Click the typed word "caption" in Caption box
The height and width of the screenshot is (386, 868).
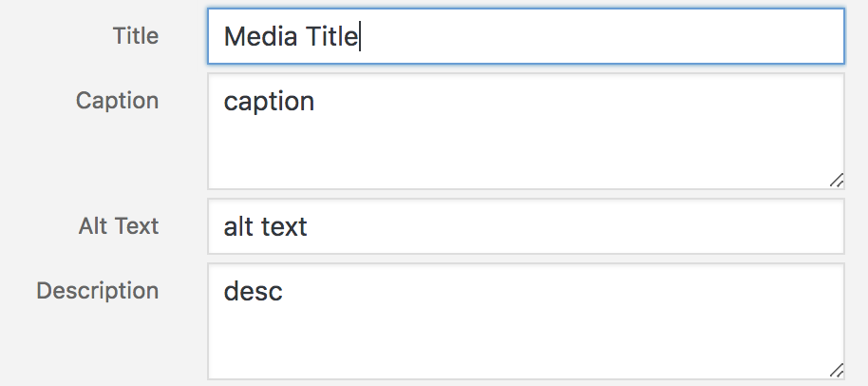point(269,101)
